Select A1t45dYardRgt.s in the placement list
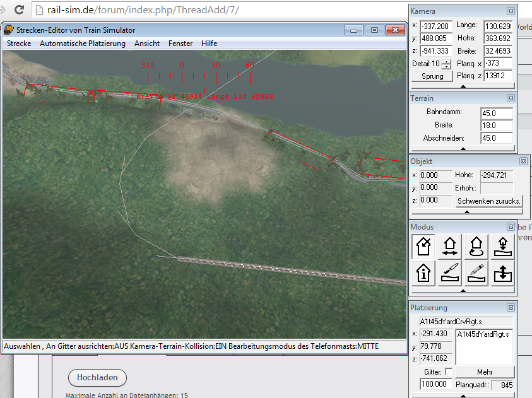 click(x=483, y=334)
